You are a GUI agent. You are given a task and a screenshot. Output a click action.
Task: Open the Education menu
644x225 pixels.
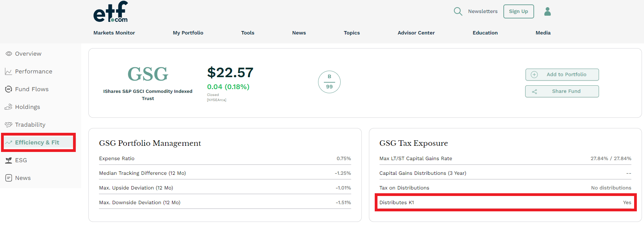click(485, 33)
